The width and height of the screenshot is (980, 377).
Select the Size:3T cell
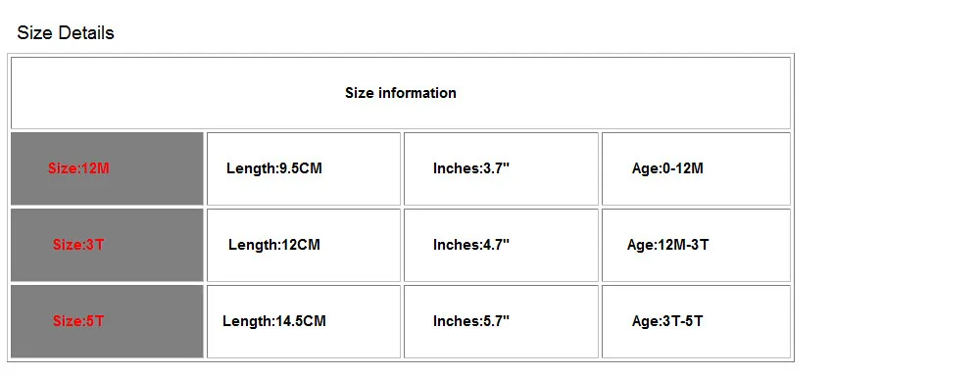107,245
